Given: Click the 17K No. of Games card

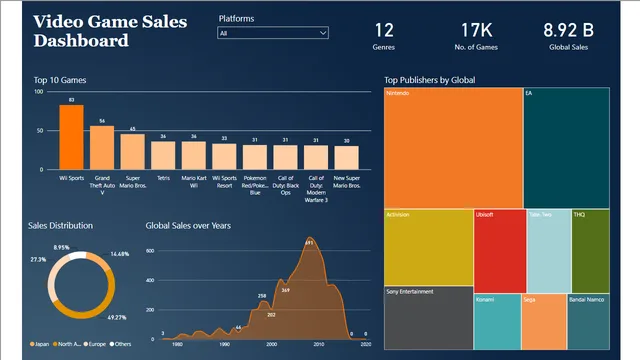Looking at the screenshot, I should [476, 36].
